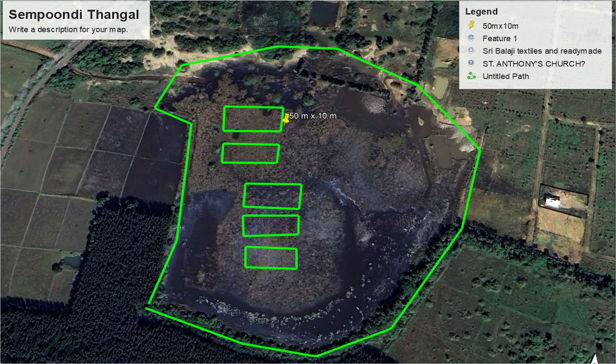Select "ST. ANTHONY'S CHURCH?" legend entry

(534, 63)
